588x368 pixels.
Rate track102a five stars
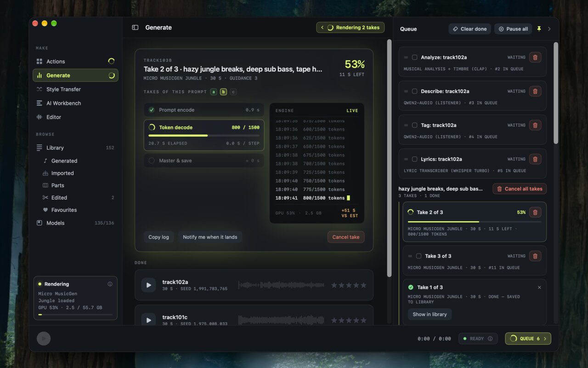point(363,285)
